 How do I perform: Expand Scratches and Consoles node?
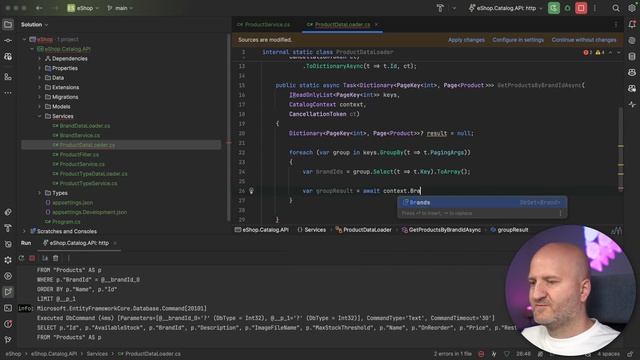pyautogui.click(x=24, y=231)
